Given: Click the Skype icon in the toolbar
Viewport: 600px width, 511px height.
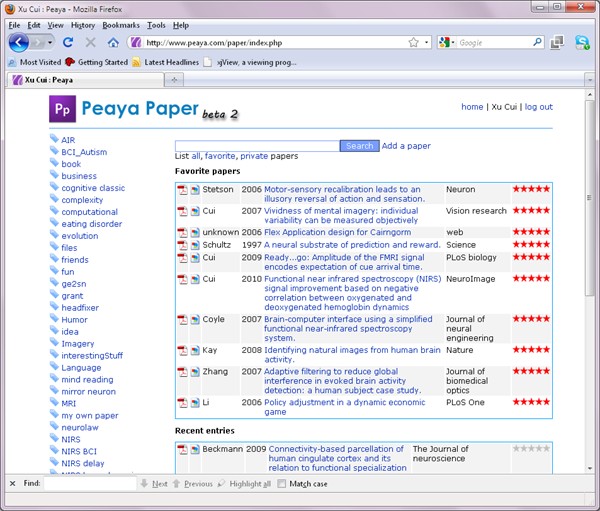Looking at the screenshot, I should pyautogui.click(x=582, y=42).
